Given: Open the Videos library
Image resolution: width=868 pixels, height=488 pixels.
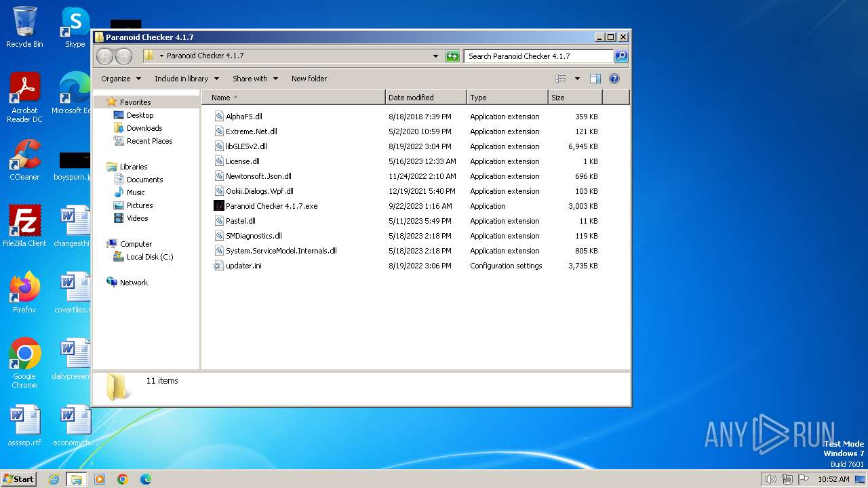Looking at the screenshot, I should click(137, 218).
